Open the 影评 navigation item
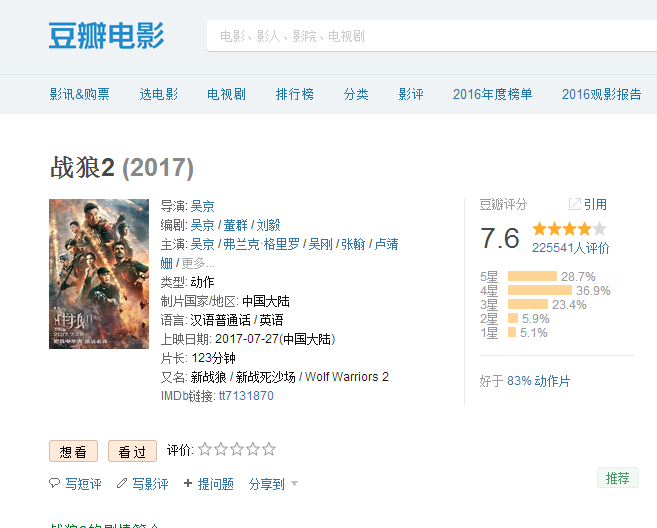Viewport: 657px width, 528px height. pos(411,94)
